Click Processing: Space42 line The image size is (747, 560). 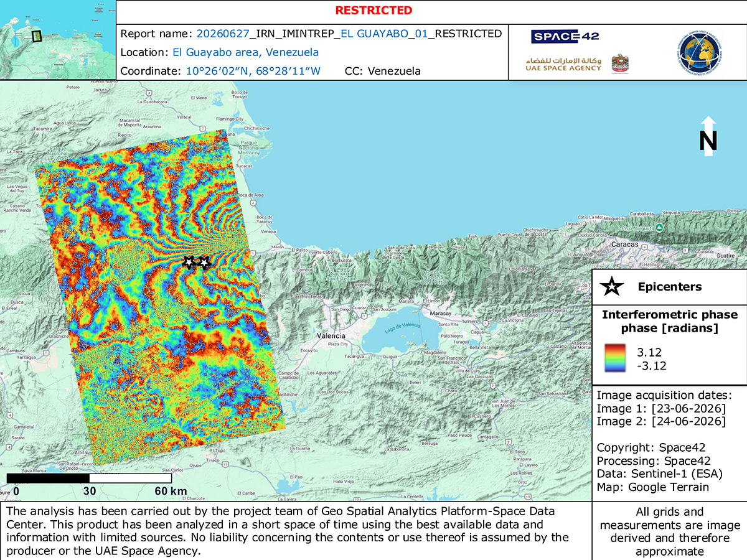654,461
